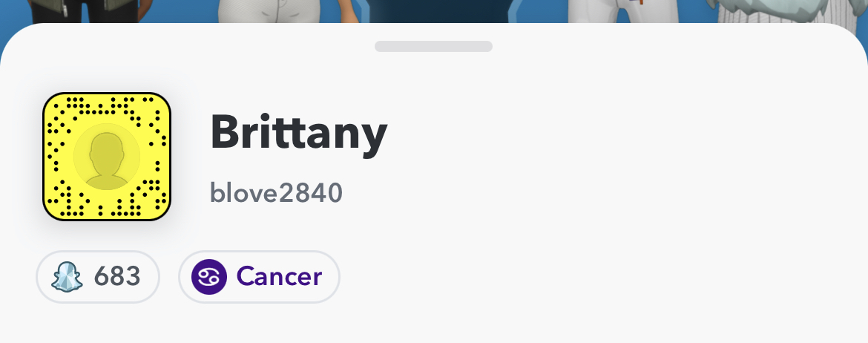
Task: Click the purple Cancer zodiac symbol
Action: click(x=209, y=276)
